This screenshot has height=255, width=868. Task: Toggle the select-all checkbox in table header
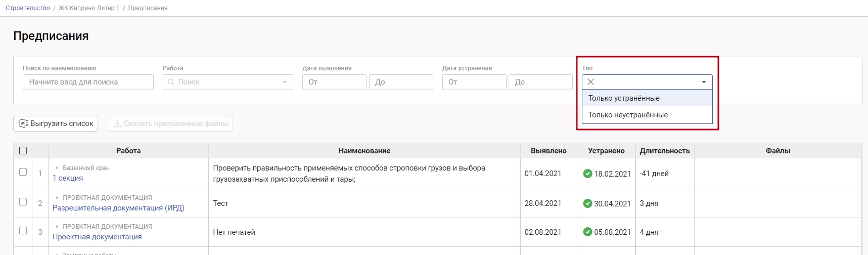pyautogui.click(x=23, y=151)
